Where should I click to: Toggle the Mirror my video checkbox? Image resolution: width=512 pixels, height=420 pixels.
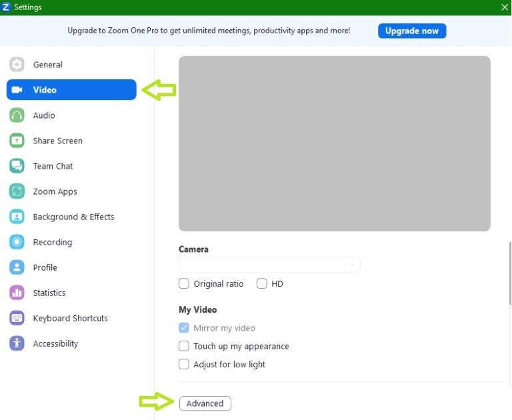[x=184, y=327]
